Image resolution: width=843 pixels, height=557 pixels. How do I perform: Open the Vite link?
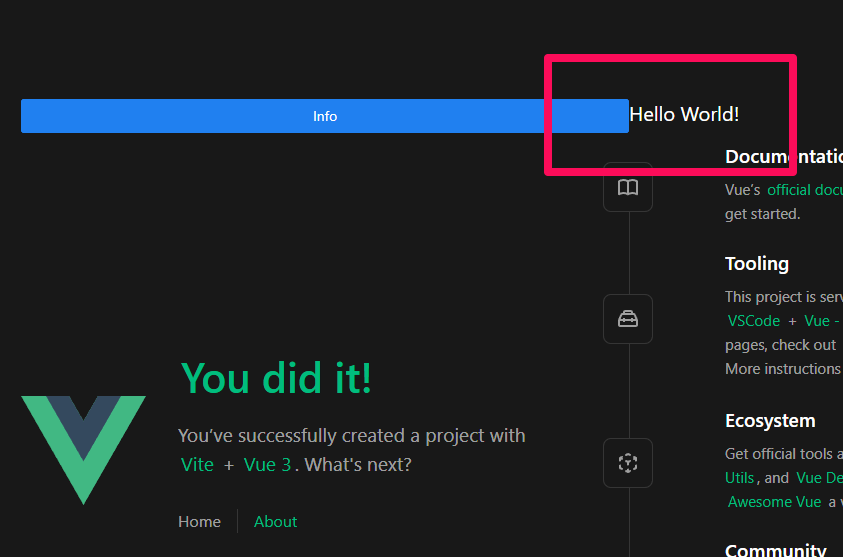pyautogui.click(x=197, y=465)
